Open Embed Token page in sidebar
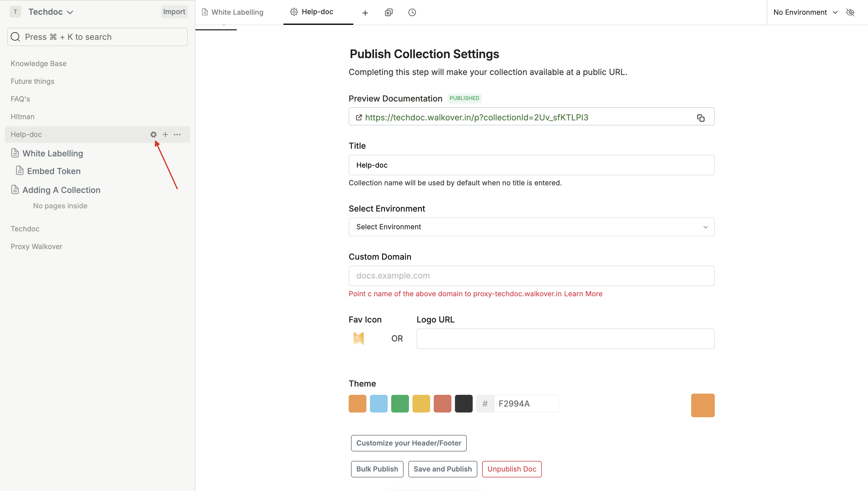The height and width of the screenshot is (491, 868). 54,171
